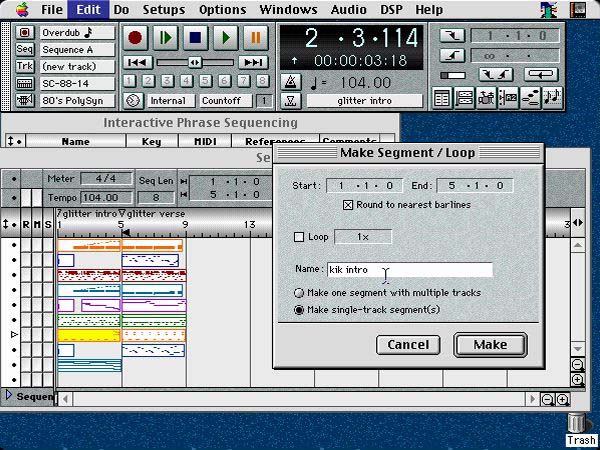Toggle the metronome click icon
Screen dimensions: 600x450
click(290, 82)
